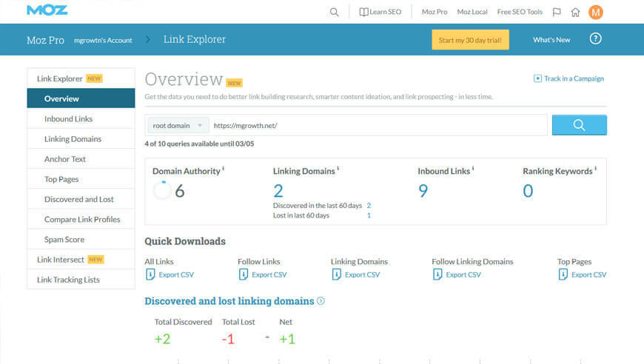Image resolution: width=644 pixels, height=364 pixels.
Task: Open the flag notifications icon
Action: 557,12
